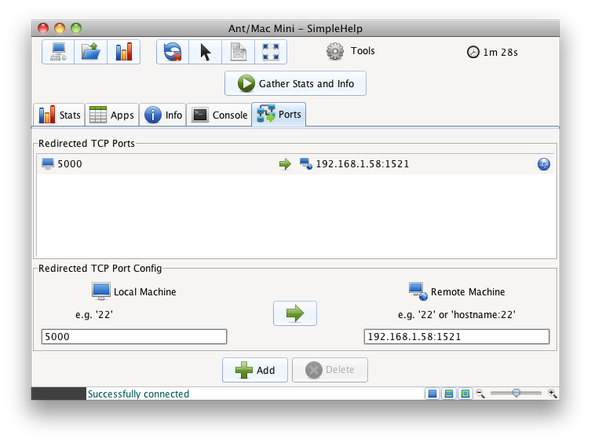Click the document clipboard icon
Viewport: 591px width, 443px height.
pos(238,52)
